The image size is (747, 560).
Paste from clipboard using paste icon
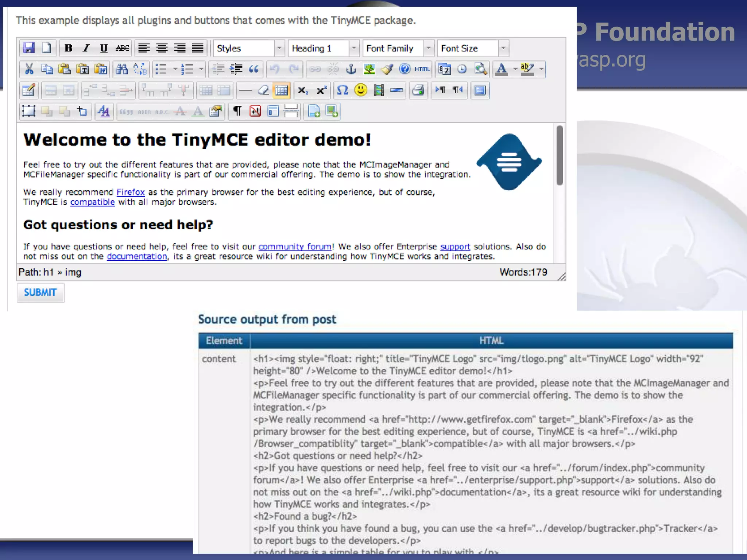coord(65,69)
